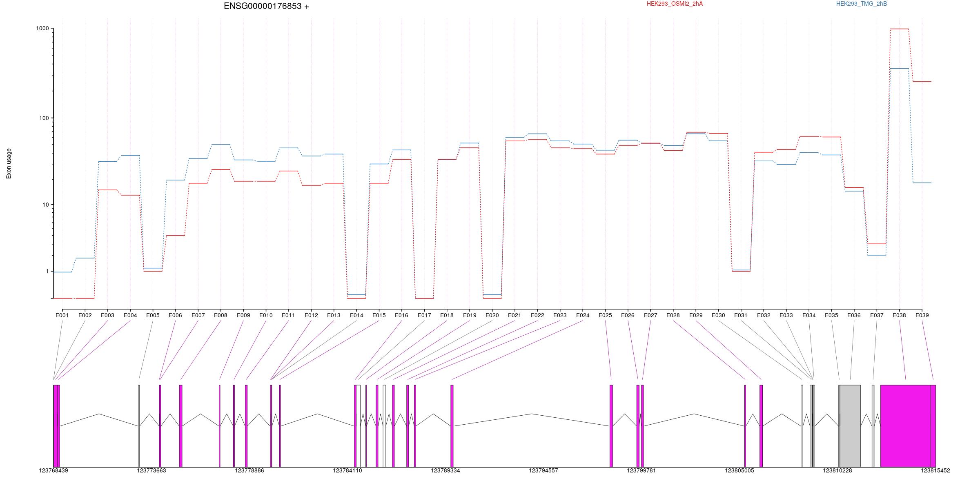This screenshot has height=490, width=980.
Task: Click genomic coordinate 123799781
Action: (x=641, y=470)
